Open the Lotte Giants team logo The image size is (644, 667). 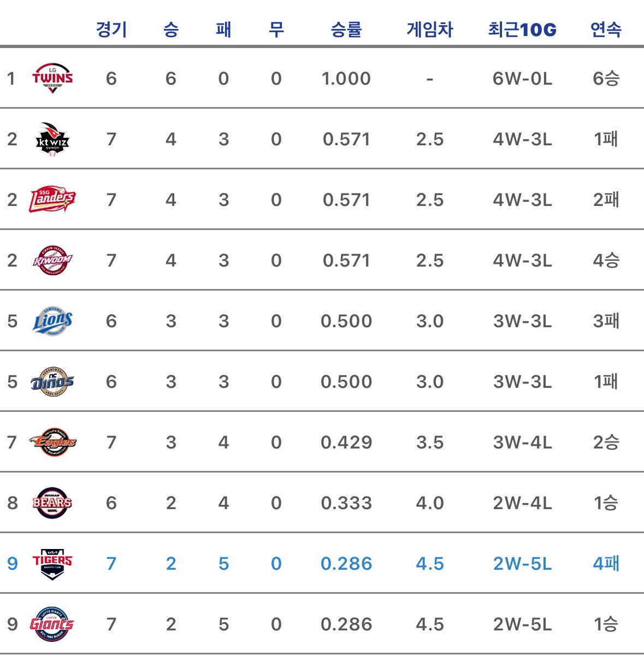[x=52, y=624]
